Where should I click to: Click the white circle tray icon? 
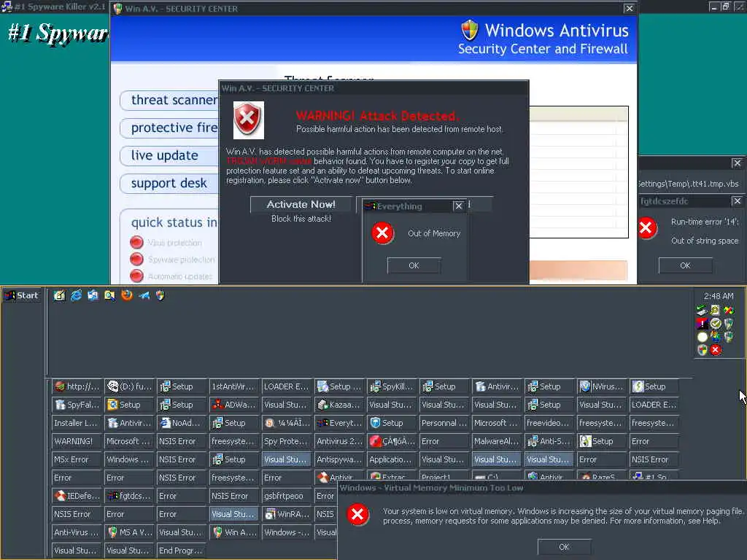702,337
